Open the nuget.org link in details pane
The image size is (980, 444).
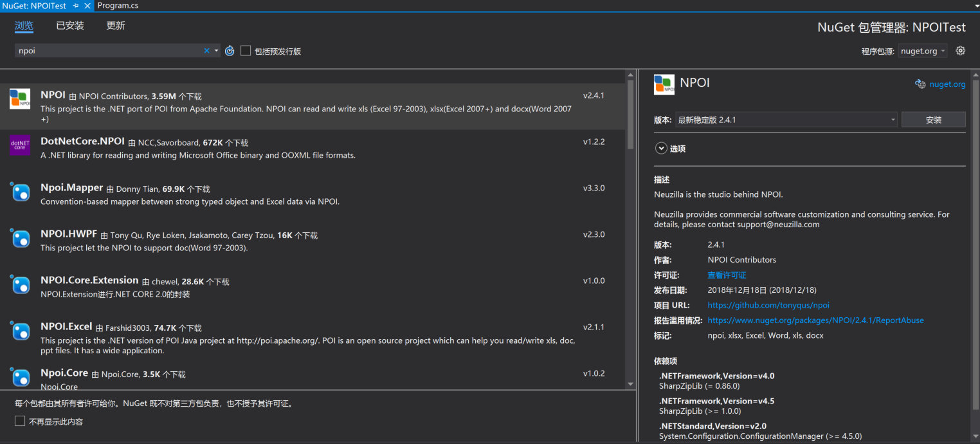coord(947,84)
